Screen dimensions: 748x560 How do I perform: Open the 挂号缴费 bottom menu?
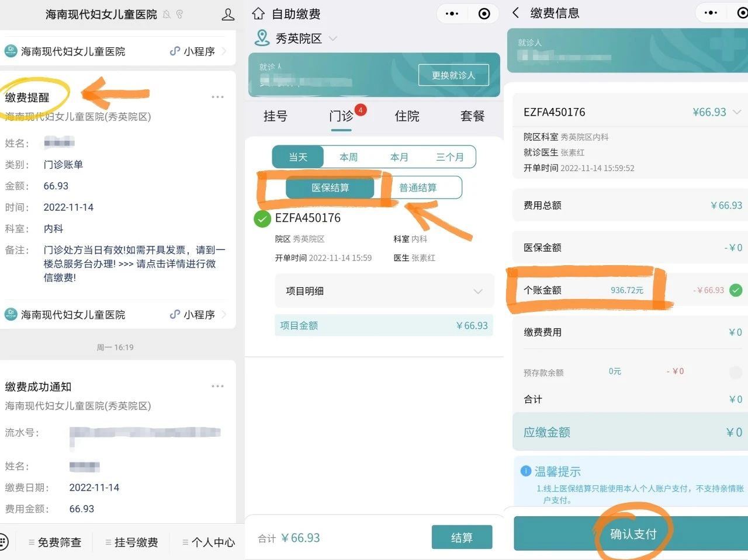point(131,542)
